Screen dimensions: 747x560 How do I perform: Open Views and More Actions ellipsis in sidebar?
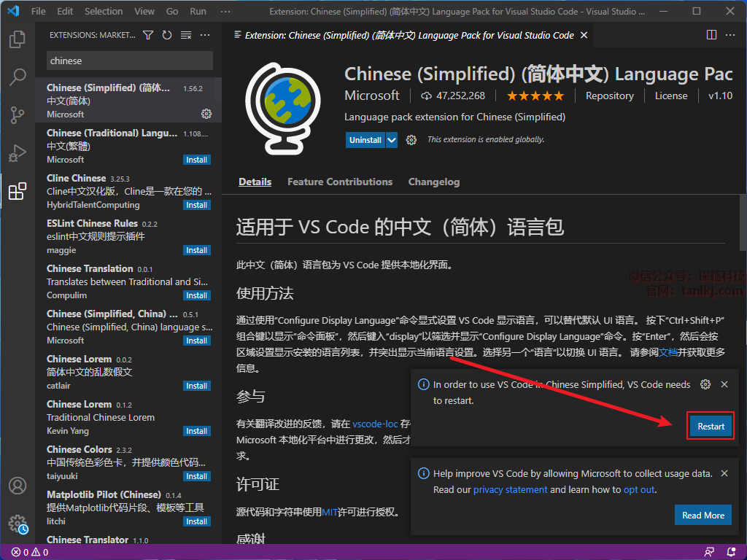click(x=205, y=35)
